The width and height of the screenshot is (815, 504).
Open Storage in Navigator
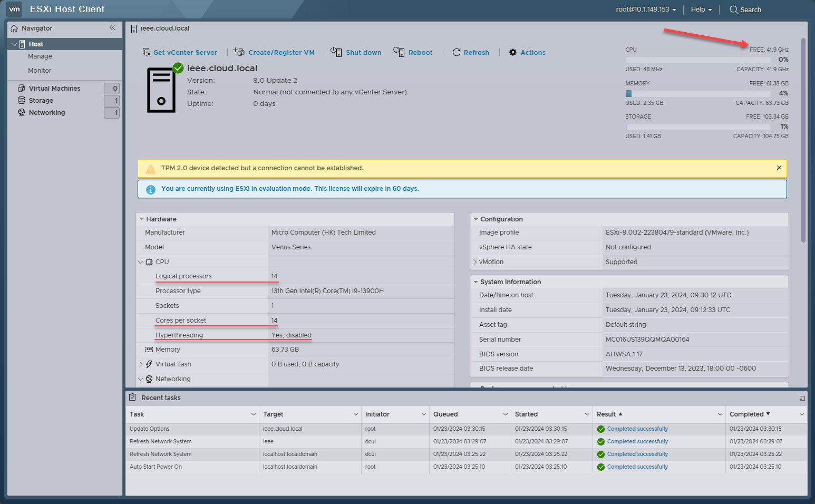(x=41, y=101)
